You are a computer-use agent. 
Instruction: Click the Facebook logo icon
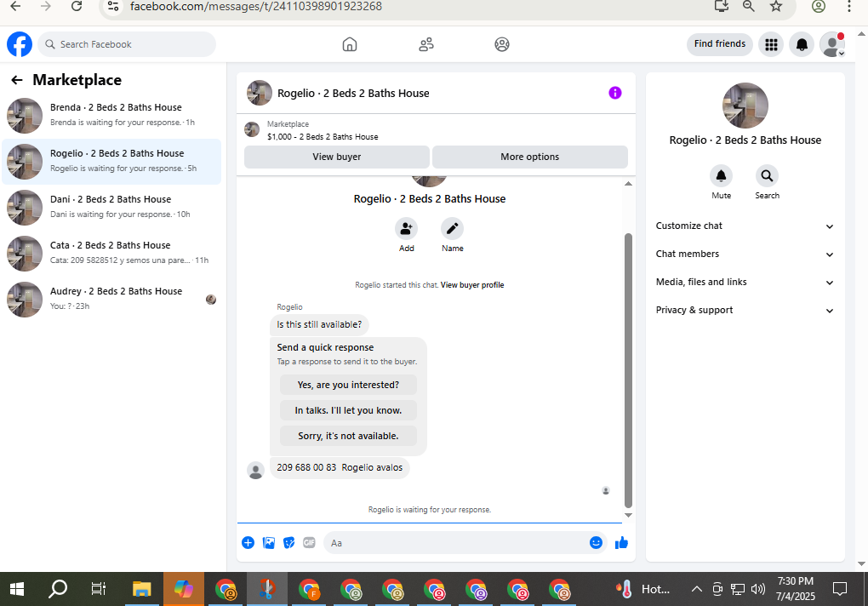(20, 44)
